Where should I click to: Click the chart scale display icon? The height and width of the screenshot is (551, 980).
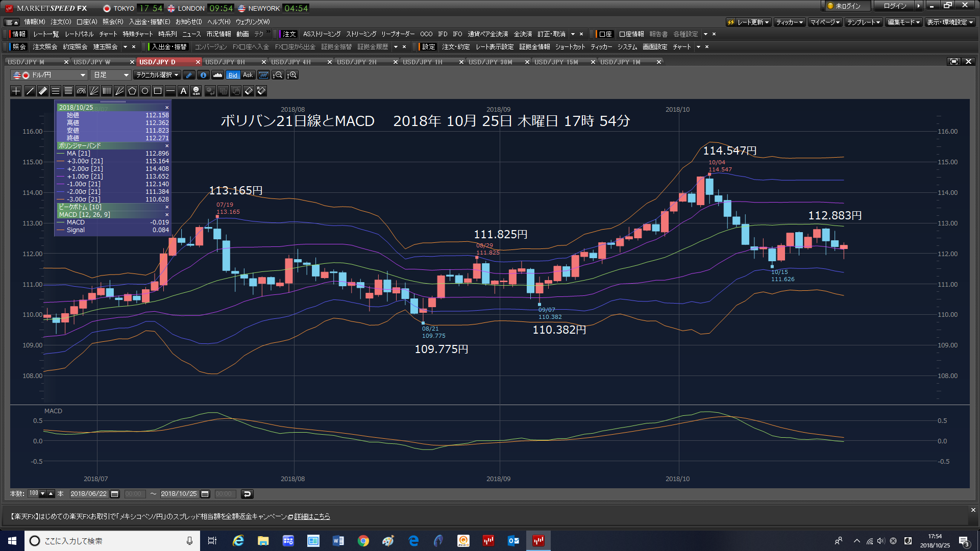263,75
